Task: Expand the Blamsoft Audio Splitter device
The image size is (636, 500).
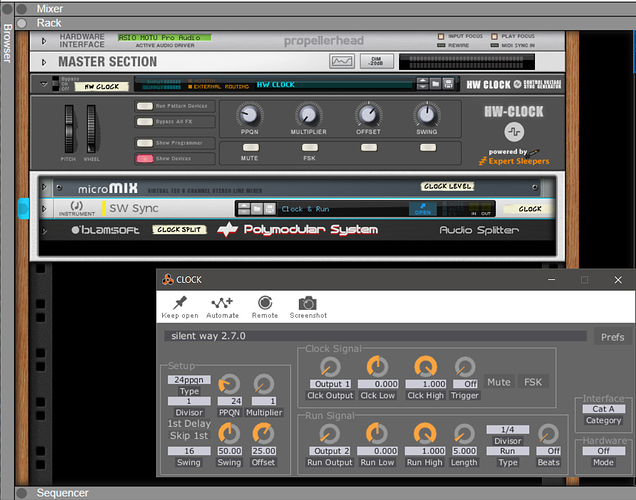Action: pos(44,230)
